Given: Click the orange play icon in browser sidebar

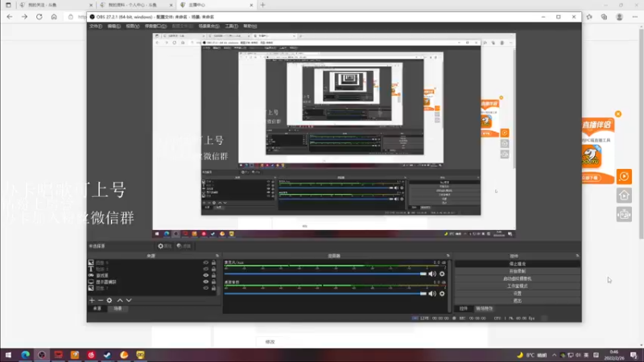Looking at the screenshot, I should (x=624, y=176).
